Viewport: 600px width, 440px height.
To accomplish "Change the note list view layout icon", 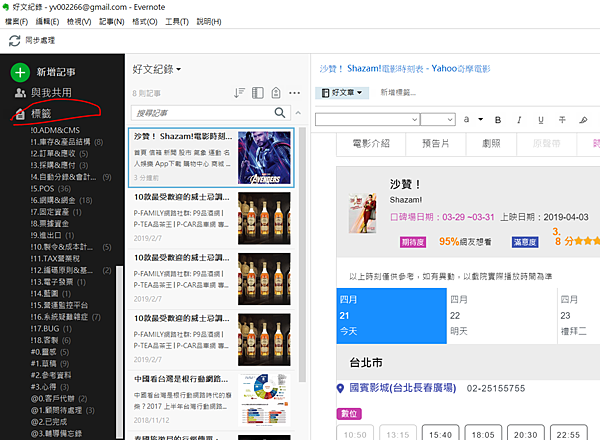I will [x=258, y=93].
